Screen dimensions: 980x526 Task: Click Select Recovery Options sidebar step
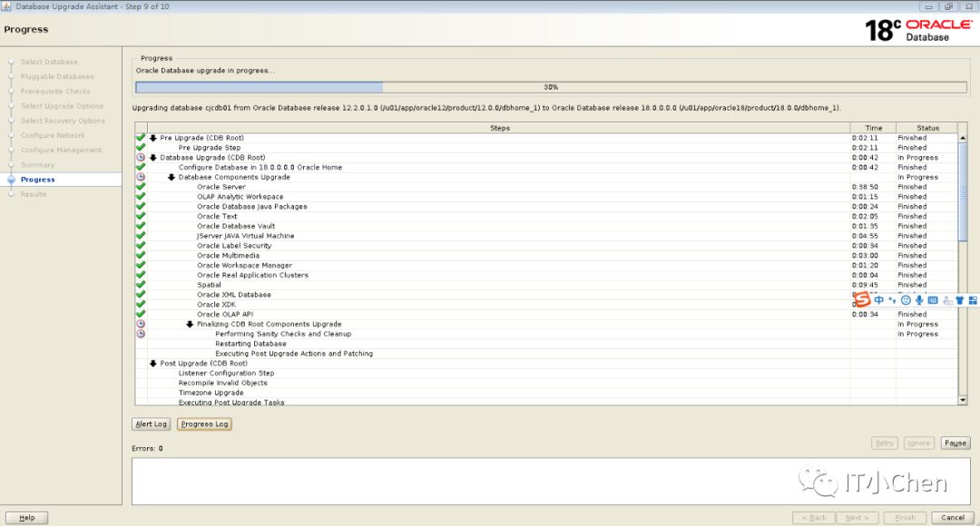(x=63, y=121)
